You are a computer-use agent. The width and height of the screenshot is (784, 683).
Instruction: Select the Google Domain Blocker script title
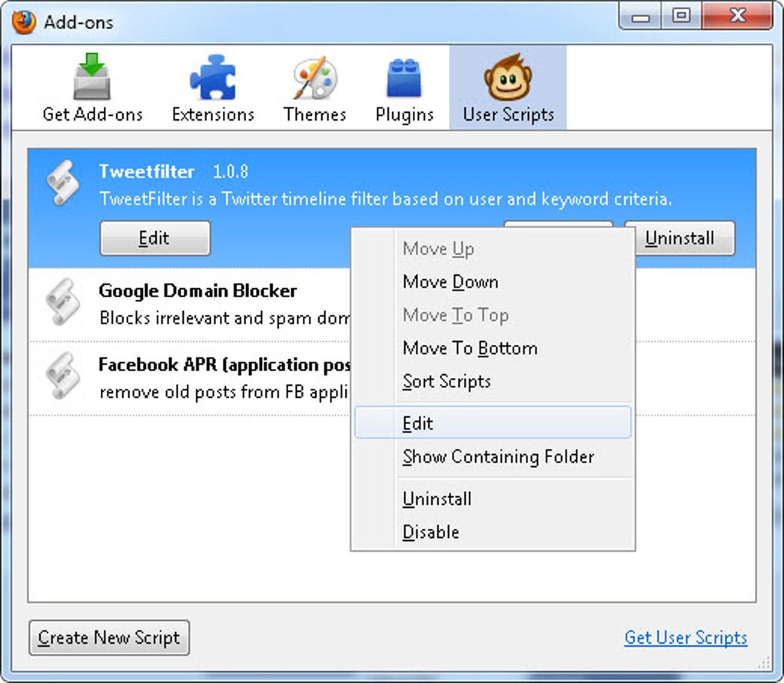tap(198, 290)
